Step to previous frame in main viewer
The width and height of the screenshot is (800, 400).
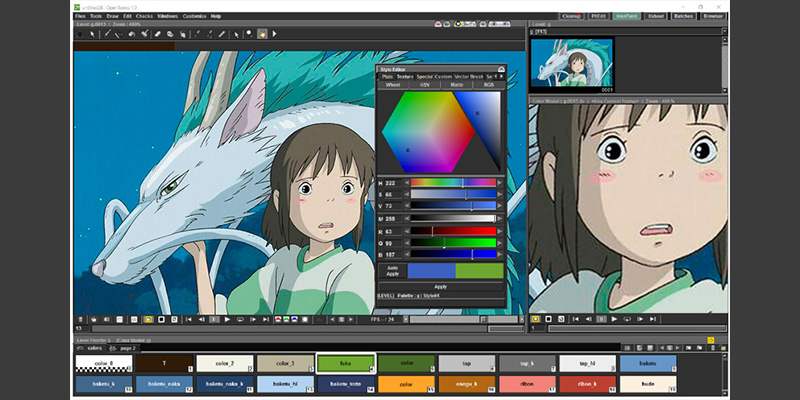click(202, 319)
